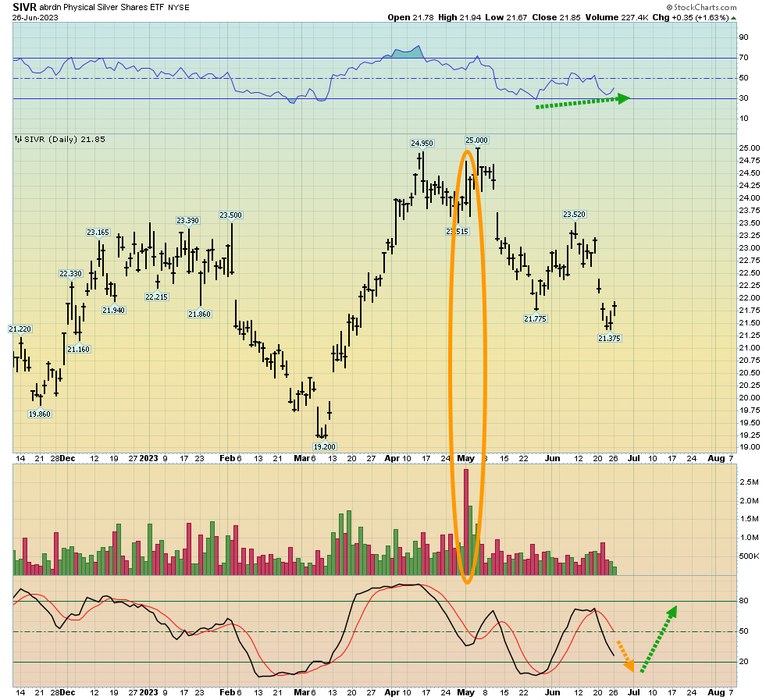
Task: Click the 22.00 price axis label
Action: 750,297
